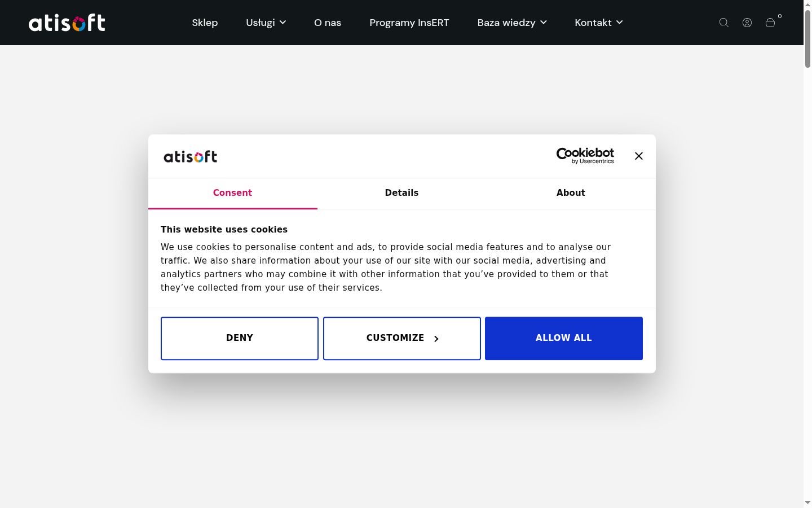
Task: Deny all cookies
Action: pos(240,338)
